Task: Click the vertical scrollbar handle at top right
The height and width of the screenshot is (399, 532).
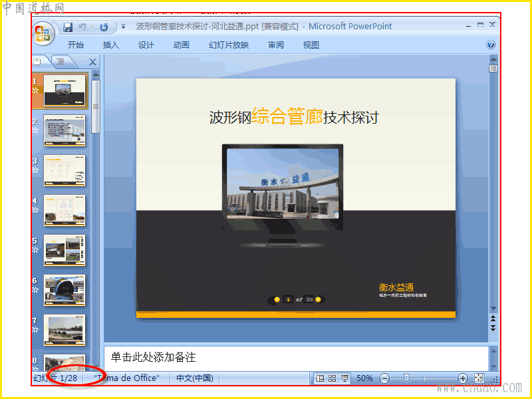Action: point(493,68)
